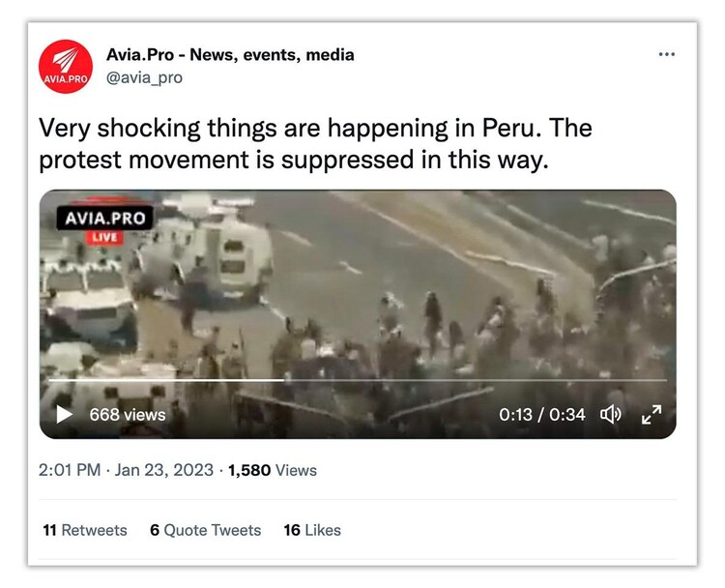The image size is (725, 588).
Task: Click the 1,580 Views counter
Action: click(273, 470)
